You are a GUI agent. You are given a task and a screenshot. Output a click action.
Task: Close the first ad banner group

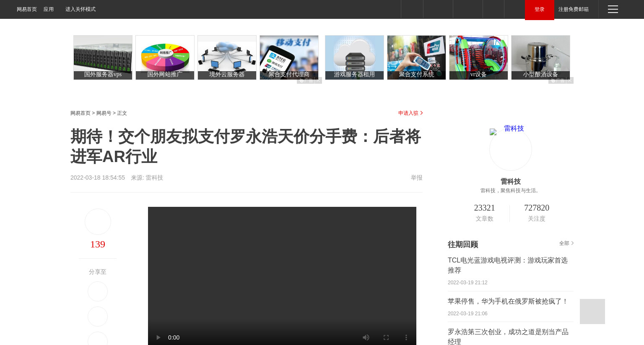click(x=319, y=80)
